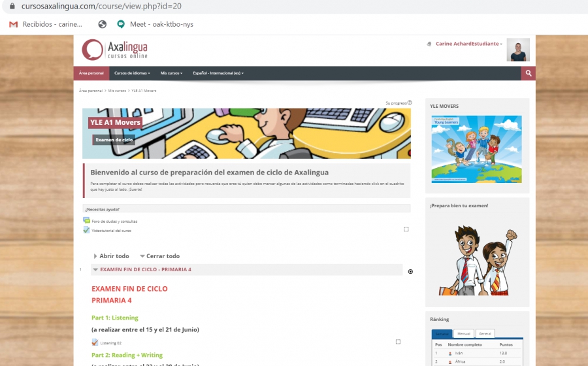Mark Videotutorial del curso as completed
This screenshot has width=588, height=366.
[x=406, y=229]
